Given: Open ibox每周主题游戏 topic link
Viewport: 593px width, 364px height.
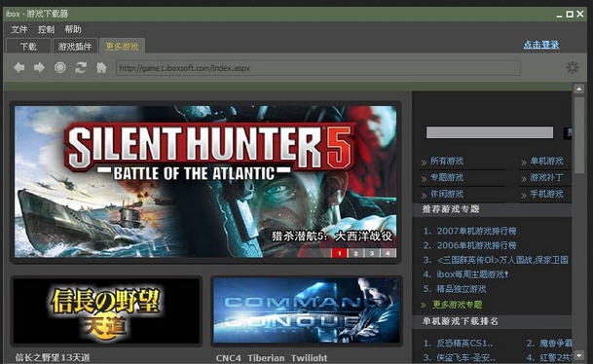Looking at the screenshot, I should [x=472, y=274].
